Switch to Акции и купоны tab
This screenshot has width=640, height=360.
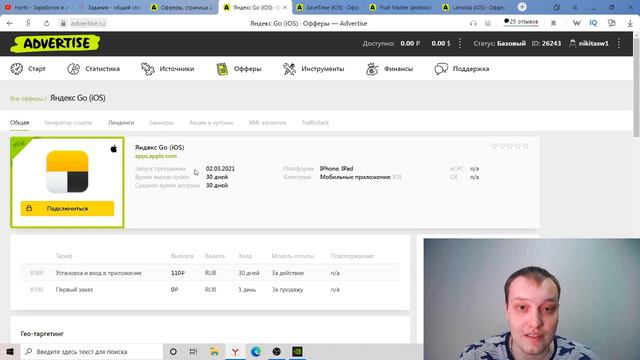(211, 122)
